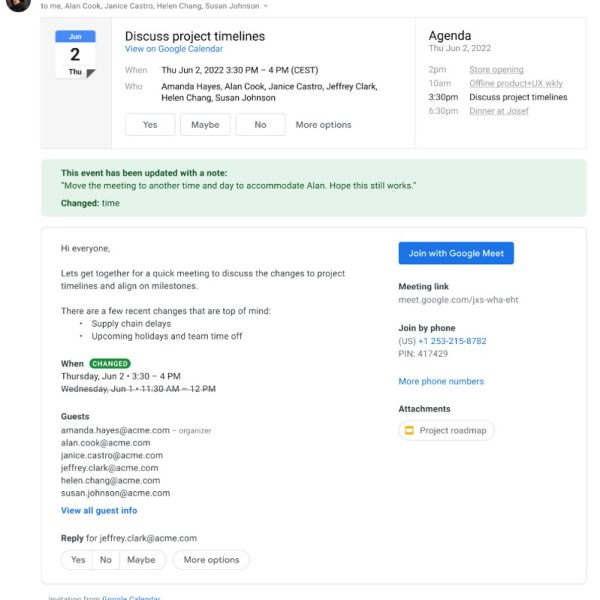Viewport: 600px width, 600px height.
Task: Expand the recipients list chevron
Action: click(x=265, y=6)
